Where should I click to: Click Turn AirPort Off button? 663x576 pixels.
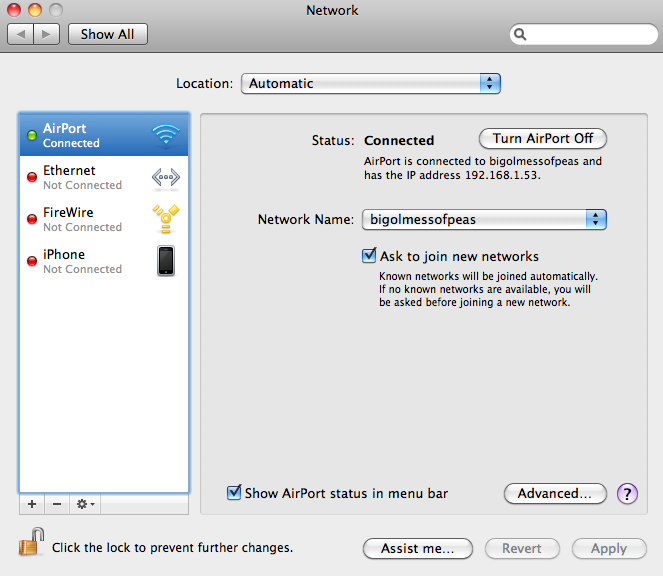pos(543,138)
